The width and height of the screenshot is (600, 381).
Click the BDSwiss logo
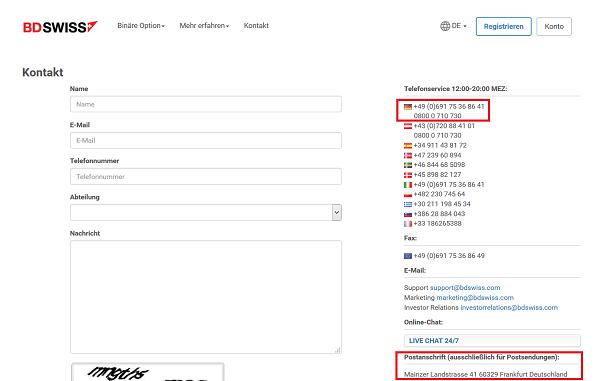point(60,27)
